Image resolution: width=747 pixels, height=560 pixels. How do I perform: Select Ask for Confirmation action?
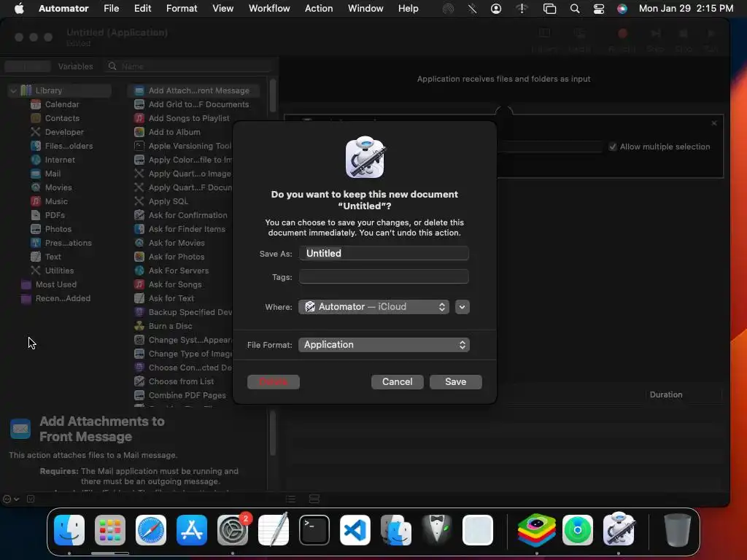pyautogui.click(x=187, y=215)
